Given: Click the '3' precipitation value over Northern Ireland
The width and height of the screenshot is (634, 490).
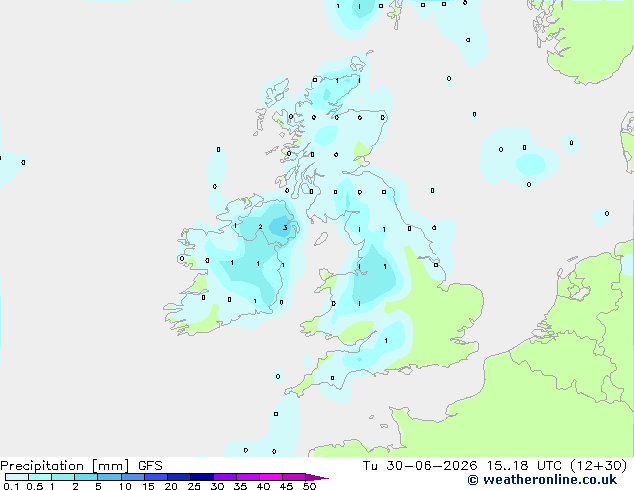Looking at the screenshot, I should (x=285, y=228).
